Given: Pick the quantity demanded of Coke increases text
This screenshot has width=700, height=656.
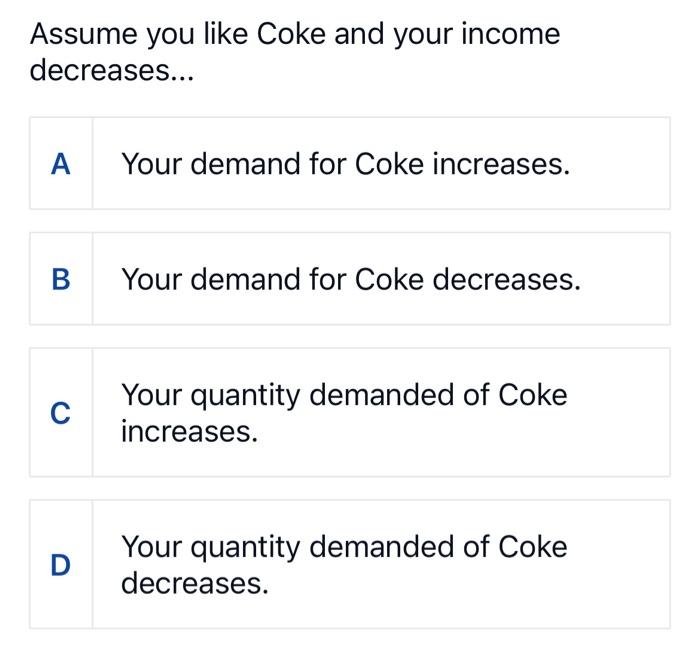Looking at the screenshot, I should tap(344, 413).
